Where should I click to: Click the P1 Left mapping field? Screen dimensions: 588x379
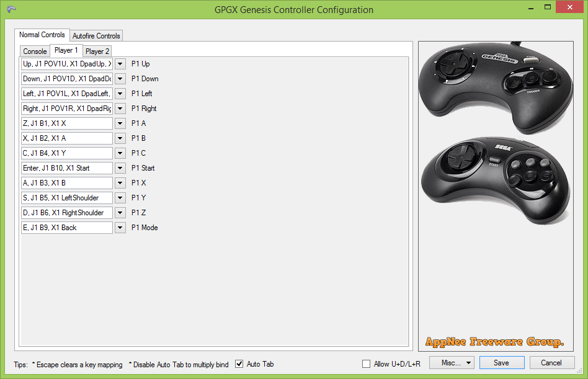67,94
